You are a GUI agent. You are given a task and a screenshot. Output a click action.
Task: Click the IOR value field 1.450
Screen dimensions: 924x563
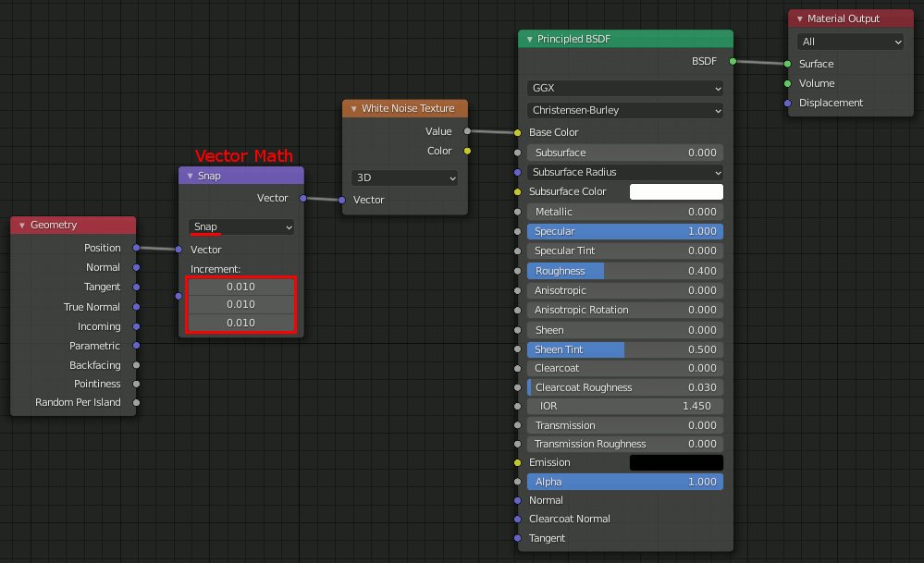pyautogui.click(x=625, y=407)
